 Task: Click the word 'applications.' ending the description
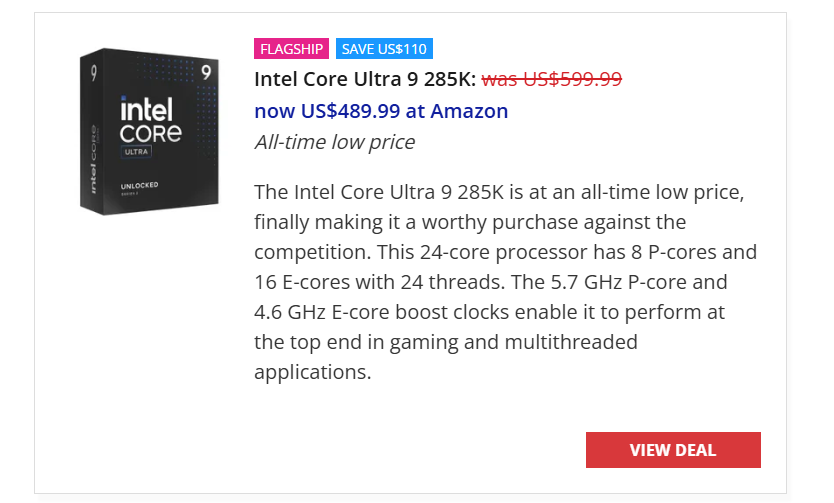312,372
